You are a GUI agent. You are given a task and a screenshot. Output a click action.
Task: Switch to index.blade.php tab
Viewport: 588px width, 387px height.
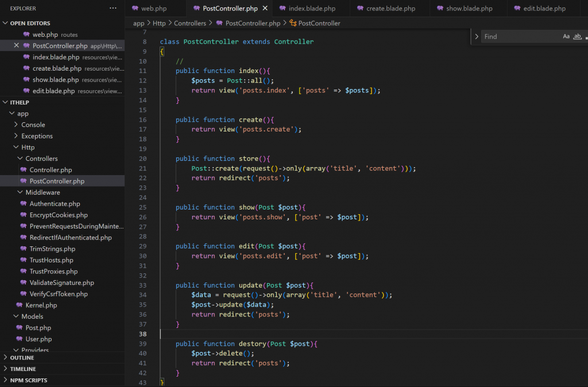point(312,8)
